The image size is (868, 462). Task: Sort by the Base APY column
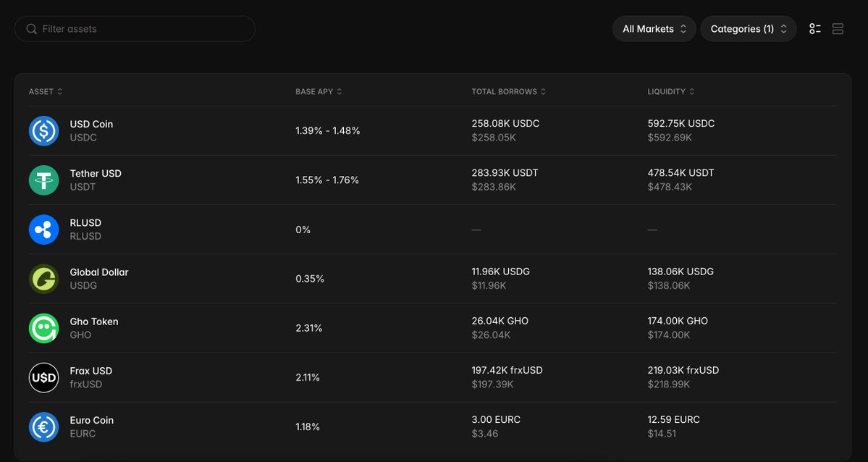[x=319, y=91]
